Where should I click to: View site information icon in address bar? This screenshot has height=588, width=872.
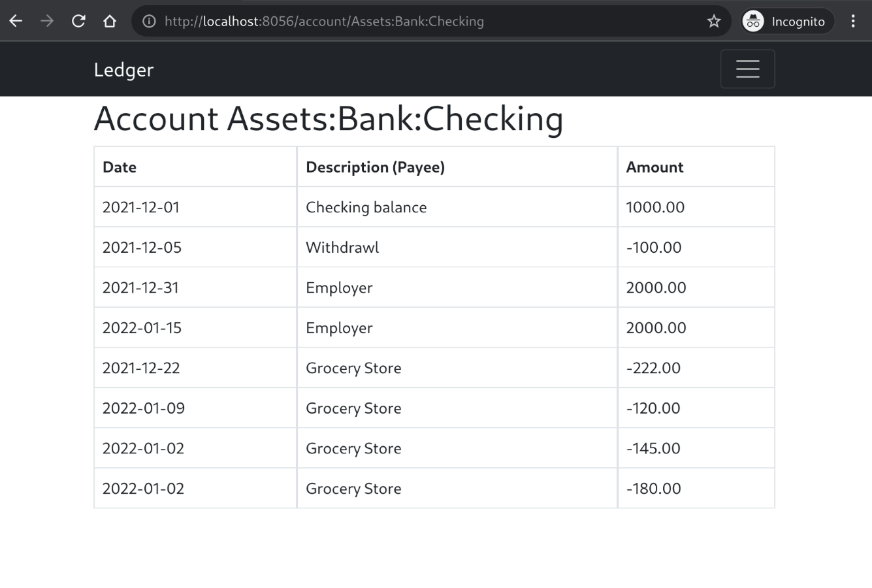(x=149, y=22)
